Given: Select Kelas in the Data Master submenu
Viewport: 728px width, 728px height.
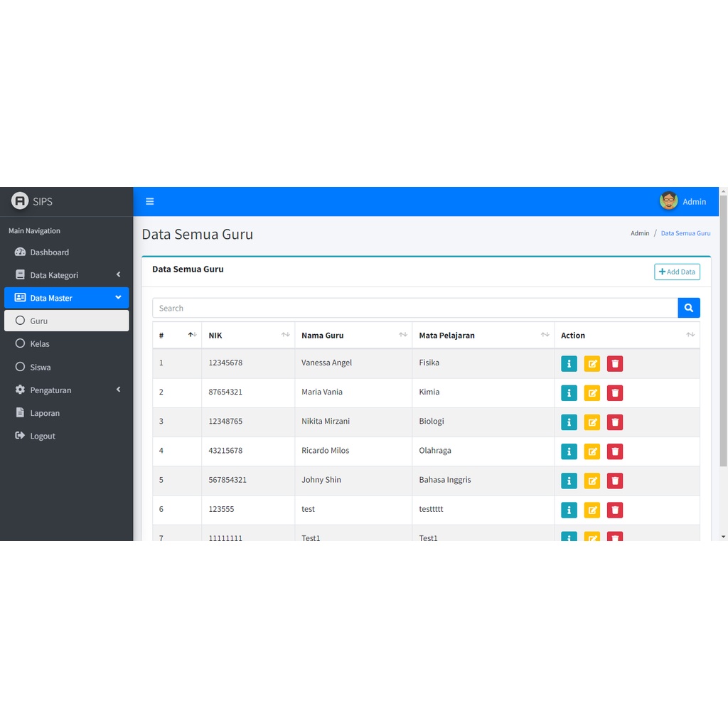Looking at the screenshot, I should click(x=40, y=344).
